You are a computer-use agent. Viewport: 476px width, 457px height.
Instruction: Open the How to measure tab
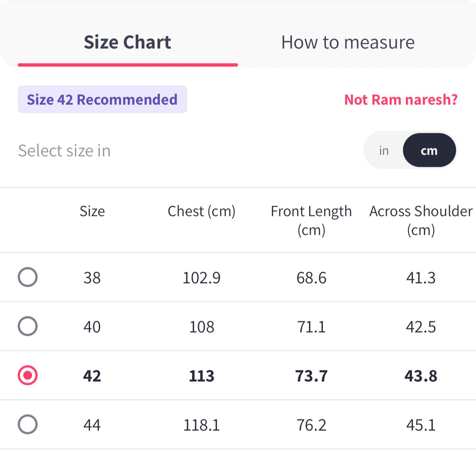(x=348, y=42)
